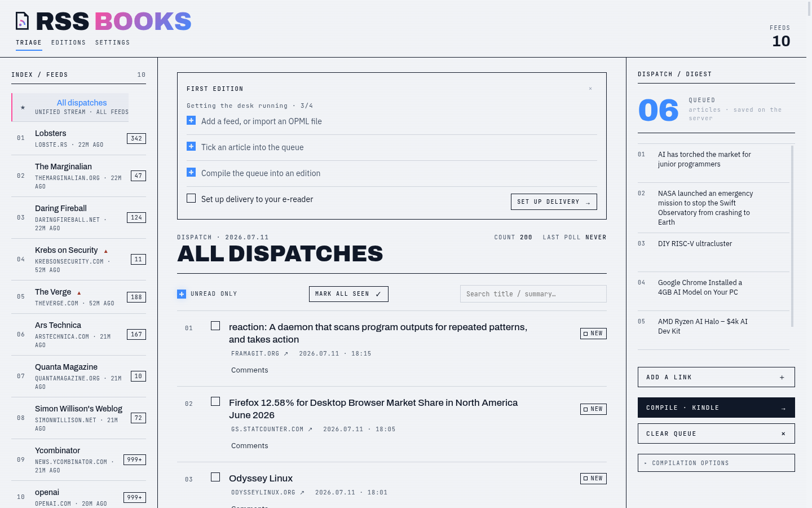Viewport: 812px width, 508px height.
Task: Open Simon Willison's Weblog feed
Action: coord(78,418)
